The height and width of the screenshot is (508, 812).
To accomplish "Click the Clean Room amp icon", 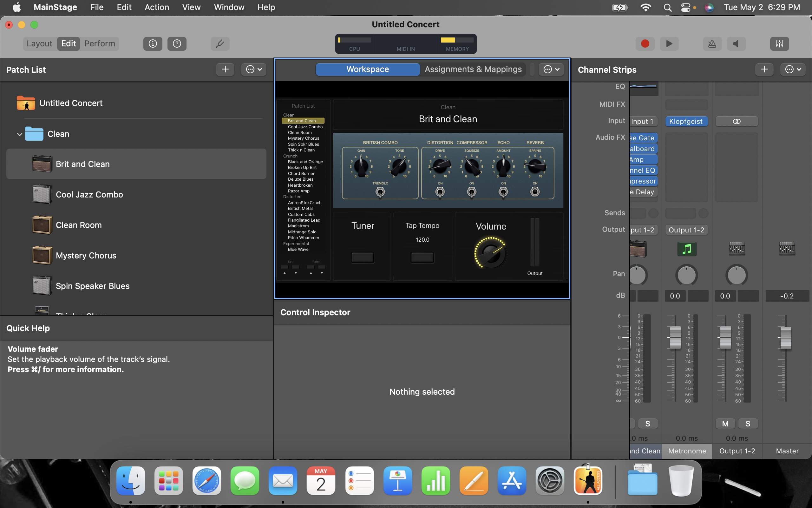I will 42,225.
